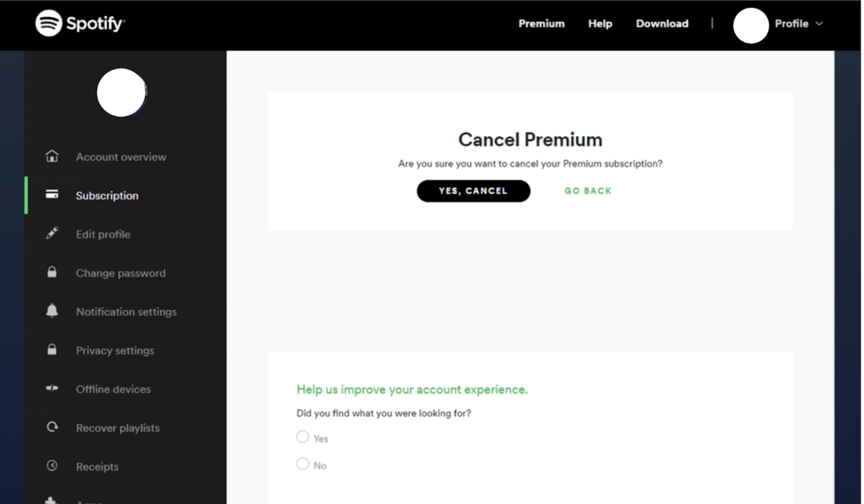Open the bell icon for Notification settings

52,310
